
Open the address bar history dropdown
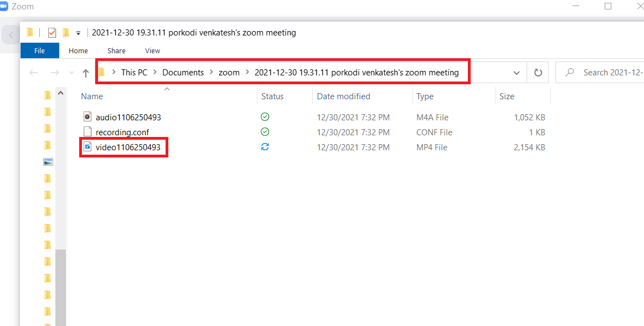click(x=516, y=73)
